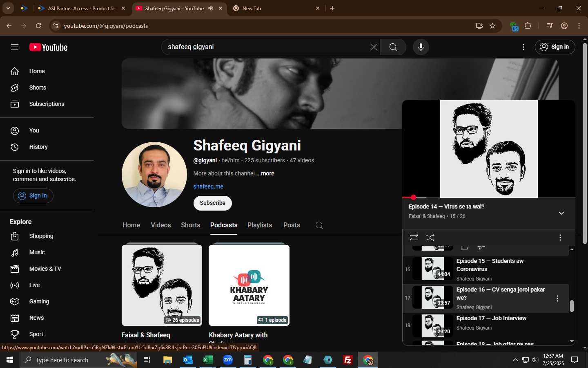The height and width of the screenshot is (368, 588).
Task: Collapse the miniplayer playlist with chevron
Action: pyautogui.click(x=561, y=213)
